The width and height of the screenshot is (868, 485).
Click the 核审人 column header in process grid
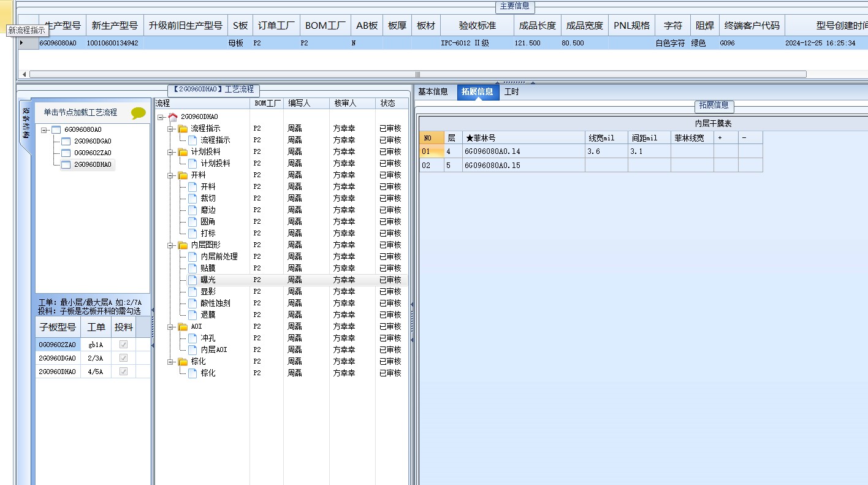pos(352,103)
